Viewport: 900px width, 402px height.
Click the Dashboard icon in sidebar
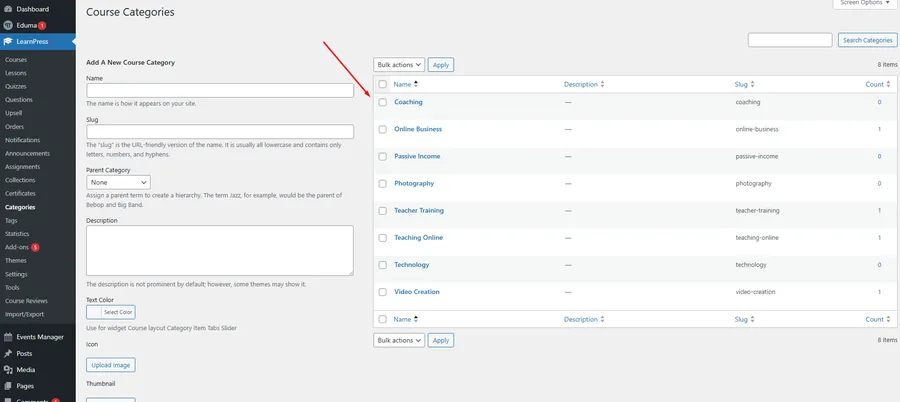(x=8, y=9)
